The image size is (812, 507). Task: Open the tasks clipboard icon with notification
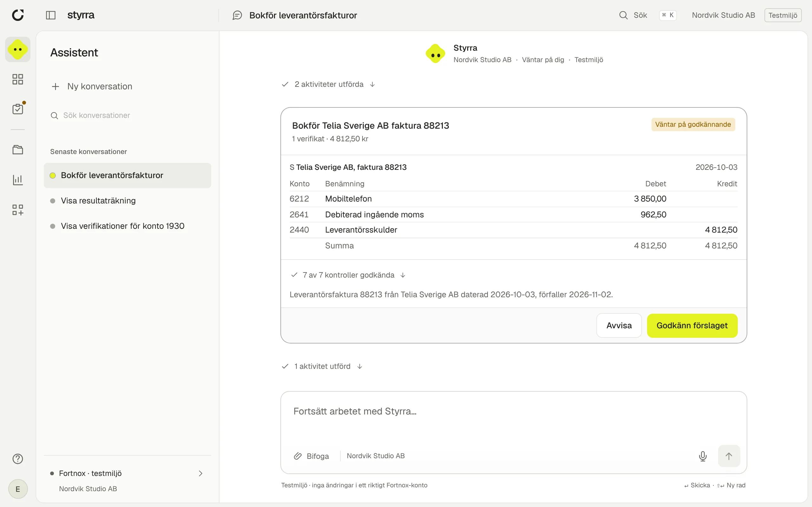[18, 109]
